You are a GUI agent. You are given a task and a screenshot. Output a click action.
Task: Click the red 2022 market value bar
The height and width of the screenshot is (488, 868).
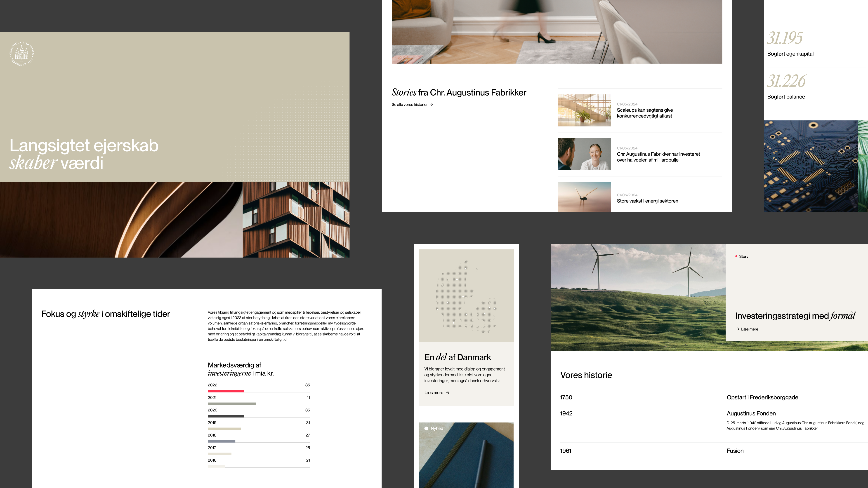click(x=225, y=391)
